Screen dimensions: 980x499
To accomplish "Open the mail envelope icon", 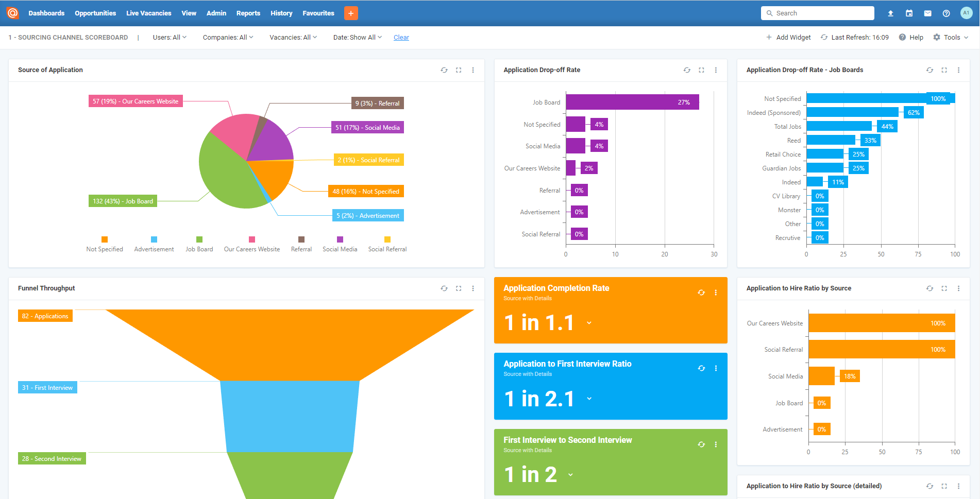I will point(927,13).
